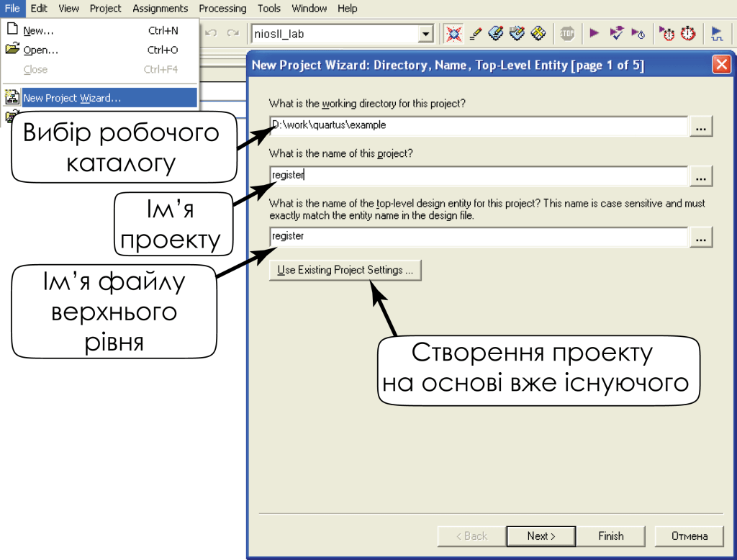Click the top-level entity name field

(x=479, y=236)
